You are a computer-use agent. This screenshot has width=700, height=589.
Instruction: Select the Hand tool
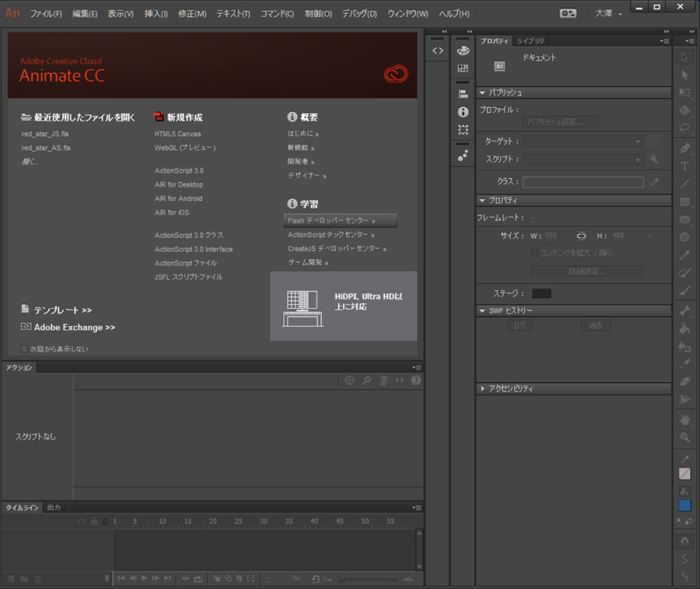pos(684,419)
